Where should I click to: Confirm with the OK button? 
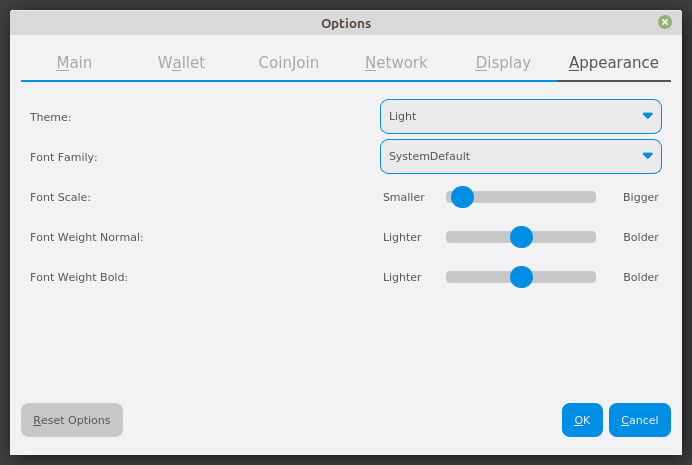582,420
